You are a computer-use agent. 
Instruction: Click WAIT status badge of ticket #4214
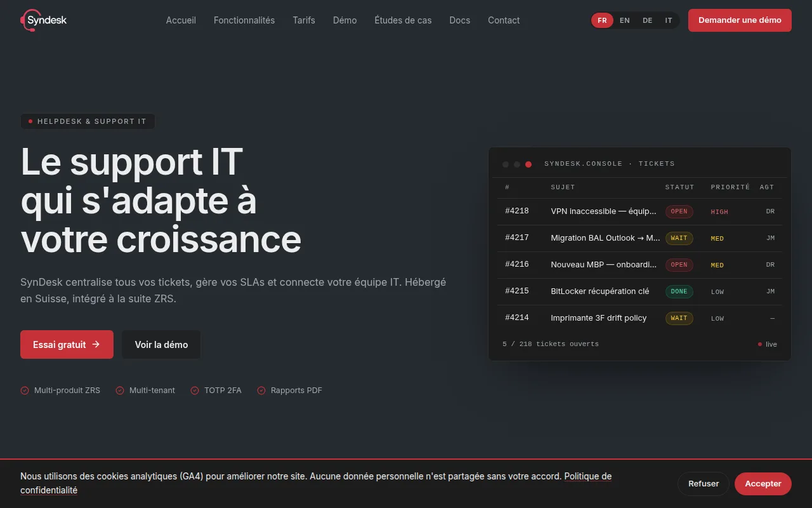pyautogui.click(x=679, y=318)
